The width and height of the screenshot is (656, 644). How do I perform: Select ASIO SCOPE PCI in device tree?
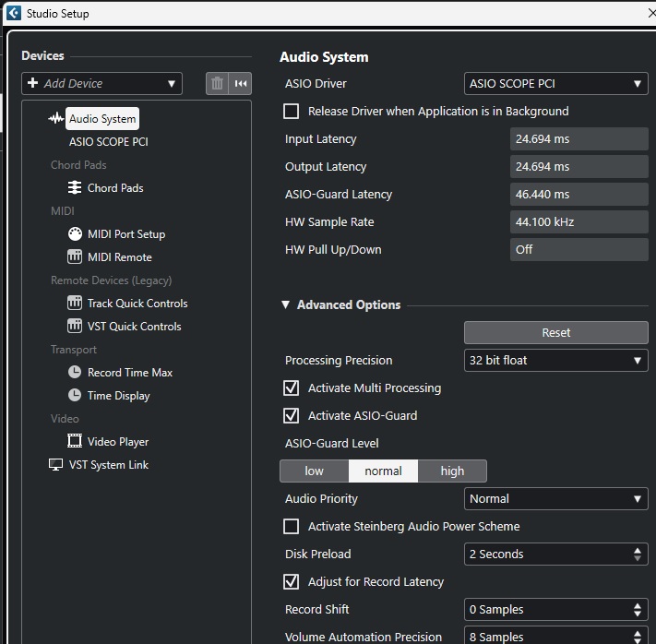pos(108,142)
